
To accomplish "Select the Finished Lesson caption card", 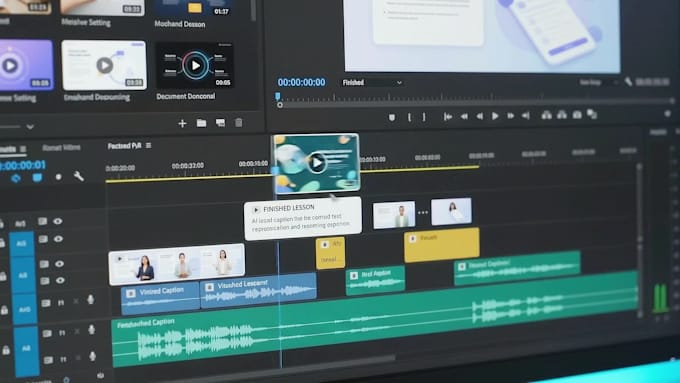I will (303, 218).
